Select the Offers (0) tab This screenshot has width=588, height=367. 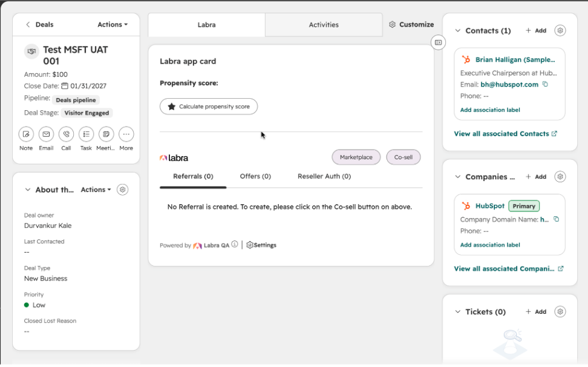(255, 176)
